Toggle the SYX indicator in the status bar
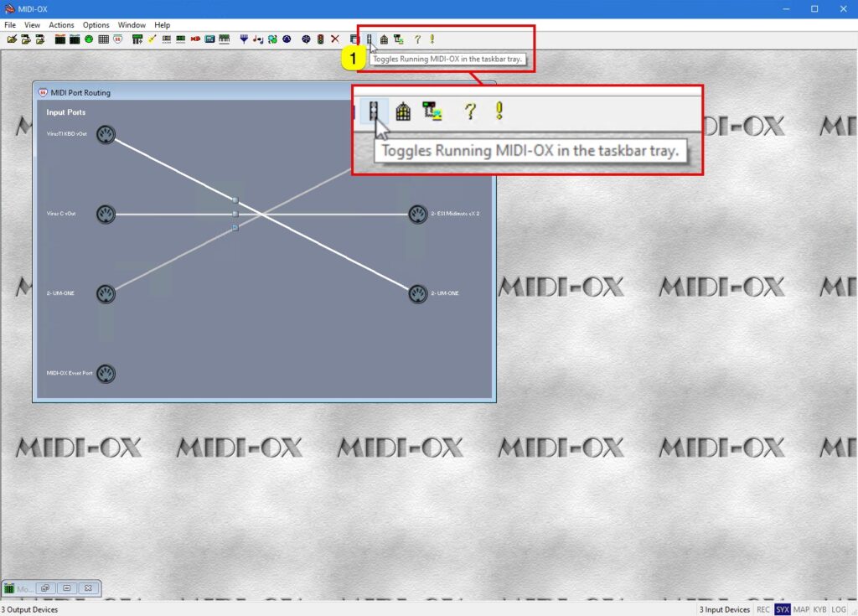The width and height of the screenshot is (858, 616). [783, 609]
